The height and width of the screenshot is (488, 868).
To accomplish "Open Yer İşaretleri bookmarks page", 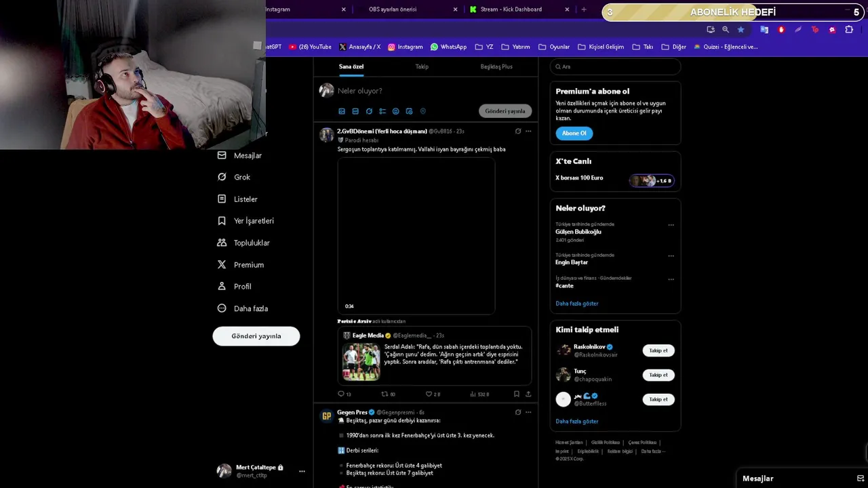I will [245, 221].
